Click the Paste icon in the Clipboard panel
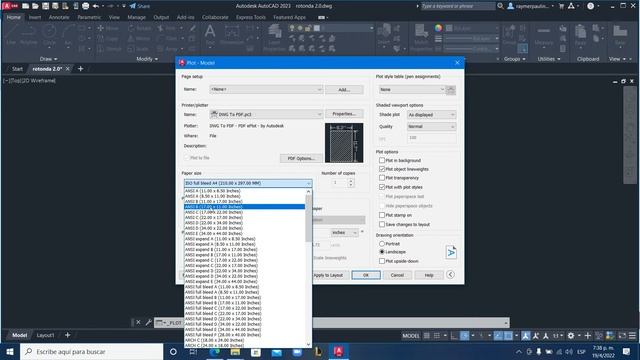Image resolution: width=640 pixels, height=360 pixels. [x=580, y=31]
